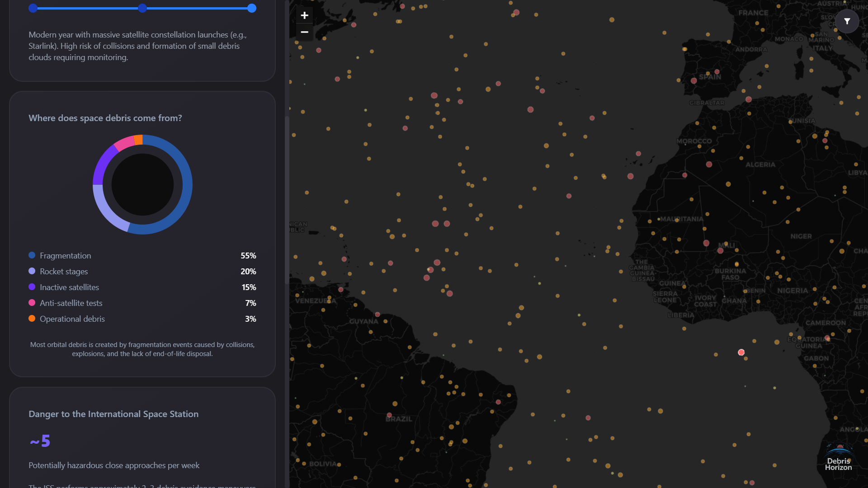Screen dimensions: 868x488
Task: Click the orange Operational debris color dot
Action: [32, 319]
